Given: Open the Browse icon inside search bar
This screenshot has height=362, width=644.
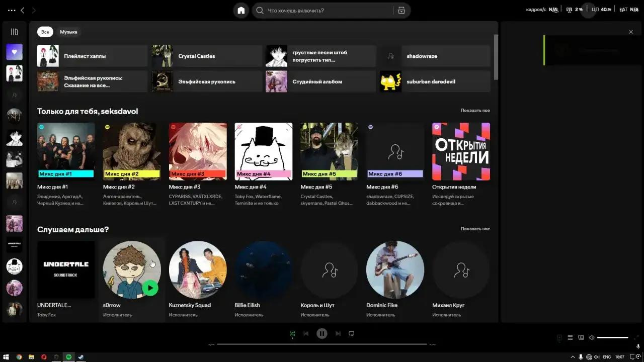Looking at the screenshot, I should [401, 11].
